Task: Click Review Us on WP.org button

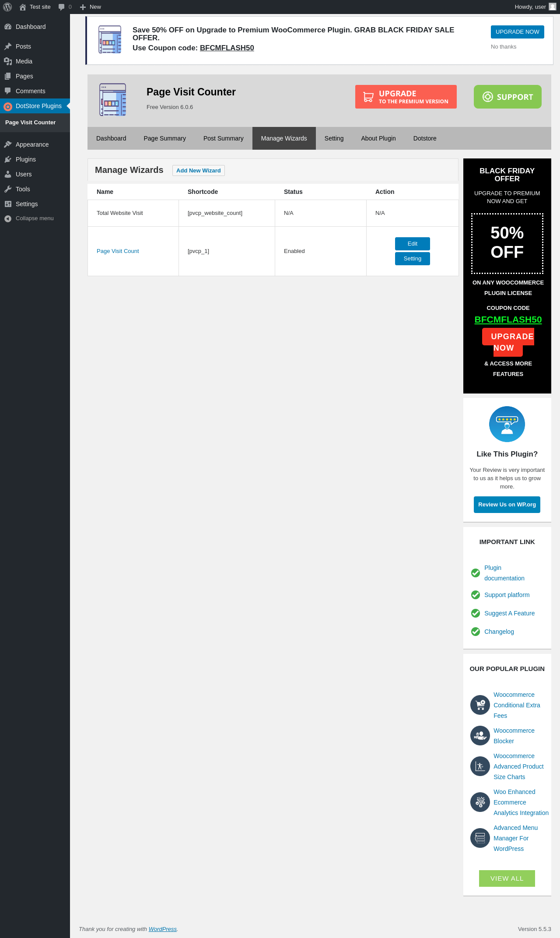Action: click(507, 505)
